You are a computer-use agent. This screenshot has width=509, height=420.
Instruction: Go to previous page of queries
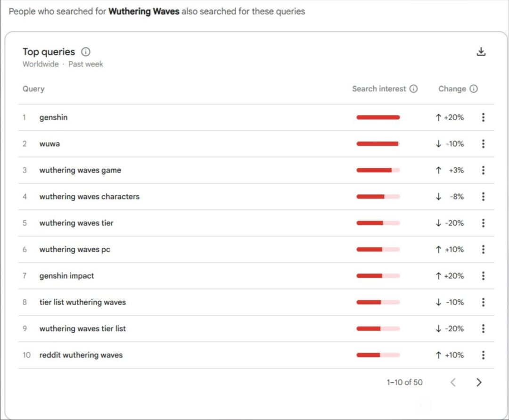453,382
